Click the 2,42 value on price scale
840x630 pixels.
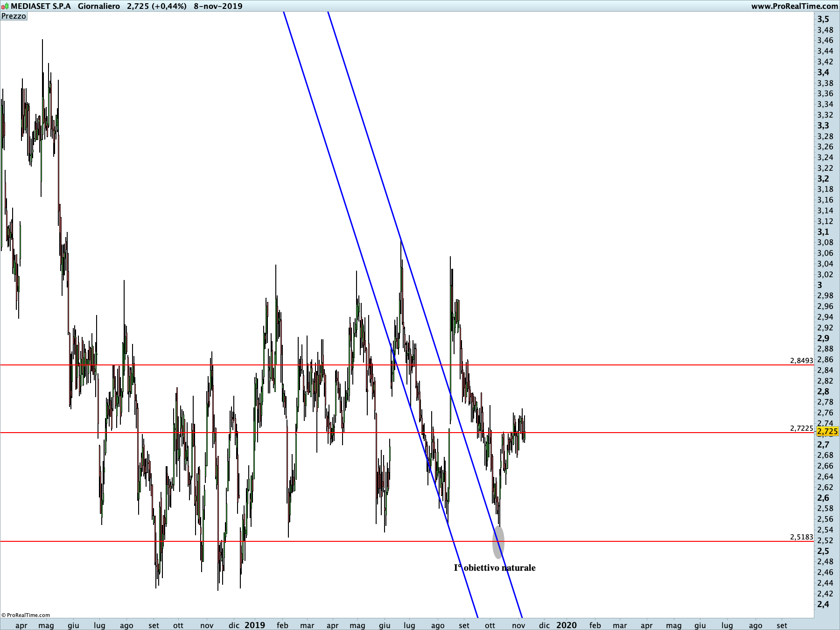(x=825, y=594)
